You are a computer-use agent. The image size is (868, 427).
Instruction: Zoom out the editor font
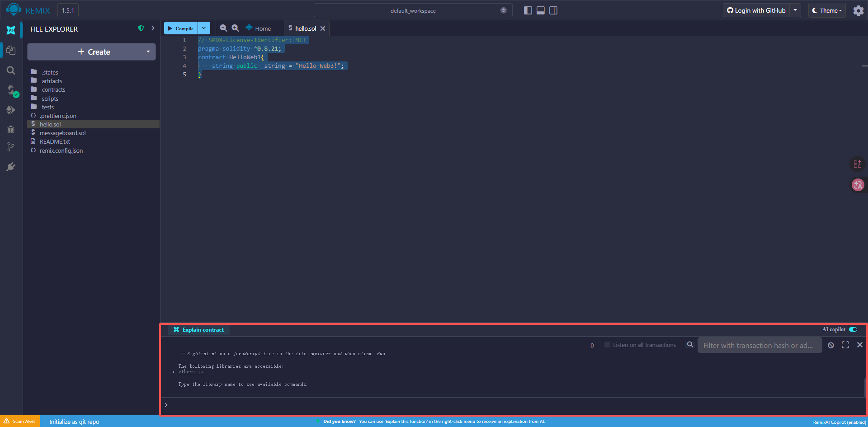(x=223, y=28)
